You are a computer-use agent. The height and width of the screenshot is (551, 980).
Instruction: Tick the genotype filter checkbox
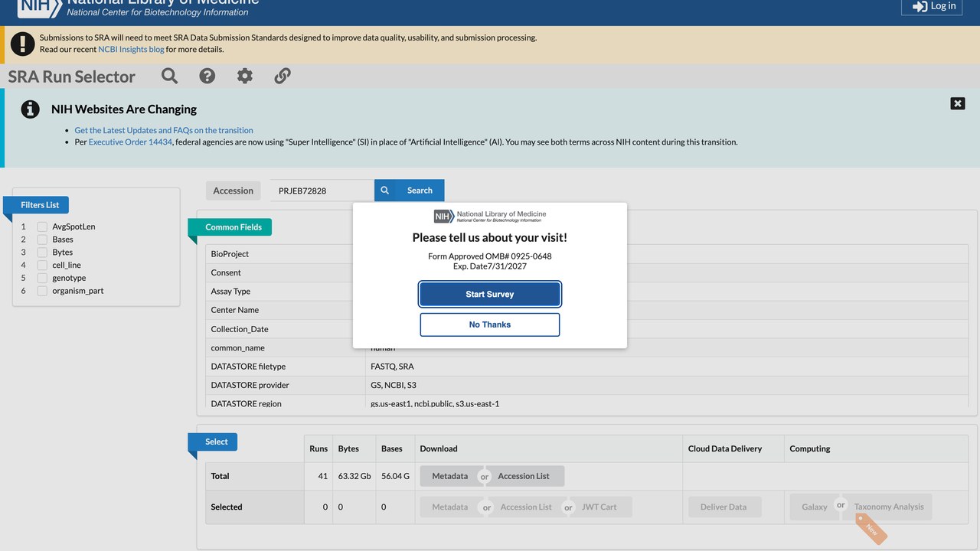tap(43, 278)
